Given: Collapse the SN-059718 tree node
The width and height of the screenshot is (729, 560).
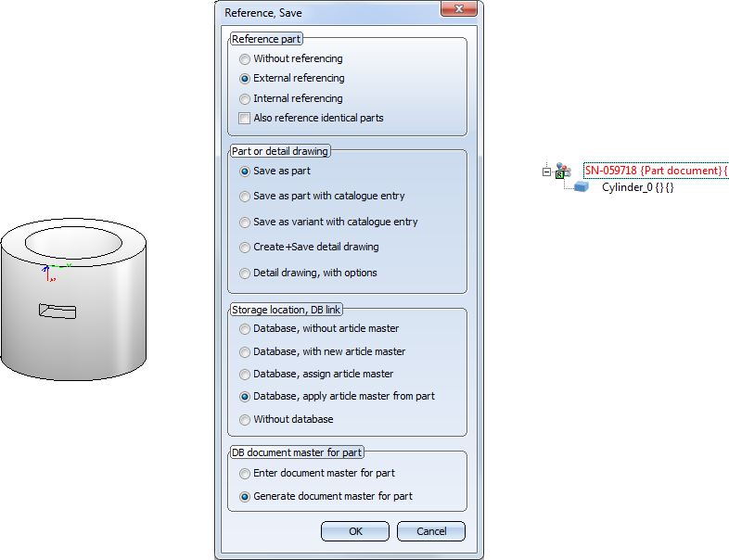Looking at the screenshot, I should coord(546,172).
